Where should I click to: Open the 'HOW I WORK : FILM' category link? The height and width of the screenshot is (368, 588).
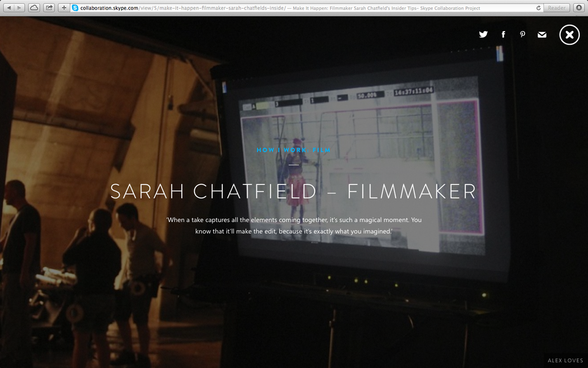click(x=293, y=150)
